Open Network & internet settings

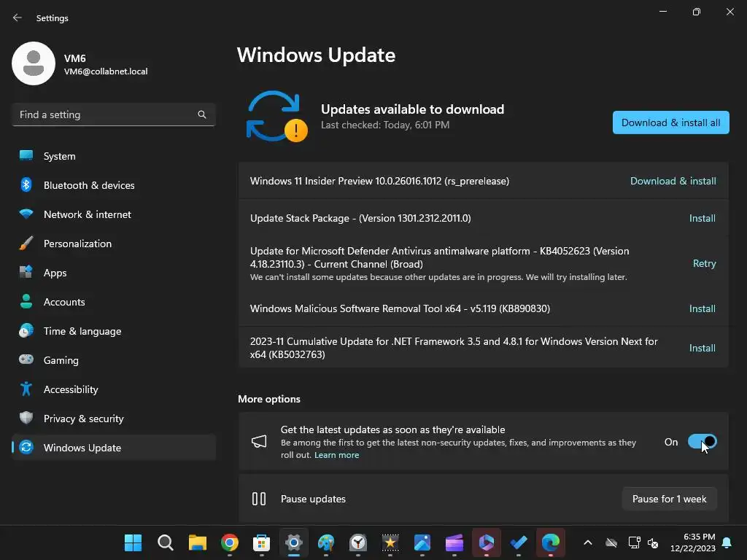113,214
